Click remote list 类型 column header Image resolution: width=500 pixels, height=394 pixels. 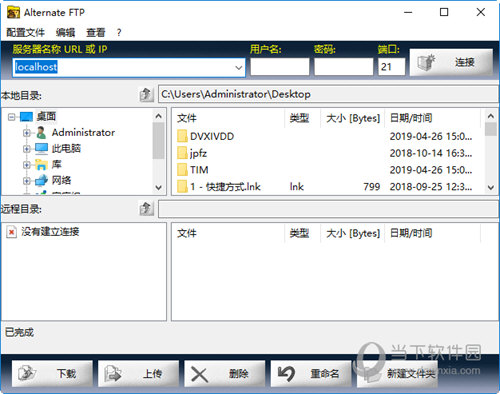303,233
